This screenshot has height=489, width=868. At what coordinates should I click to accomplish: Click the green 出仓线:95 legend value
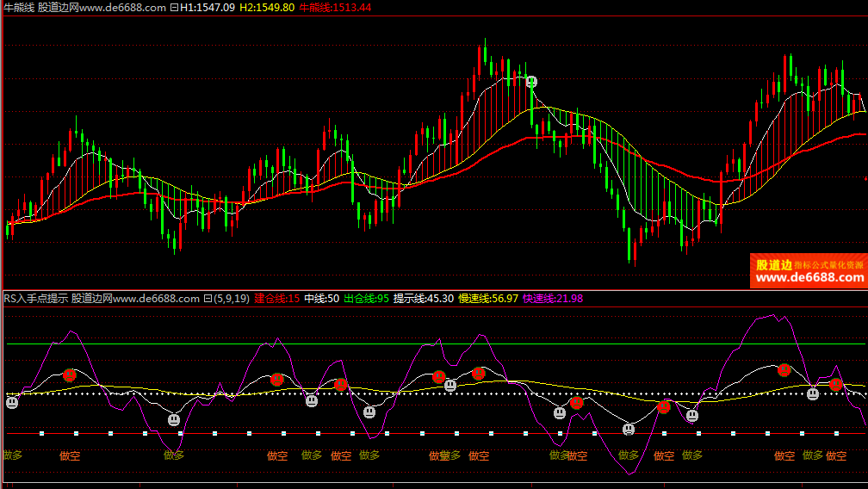coord(366,299)
